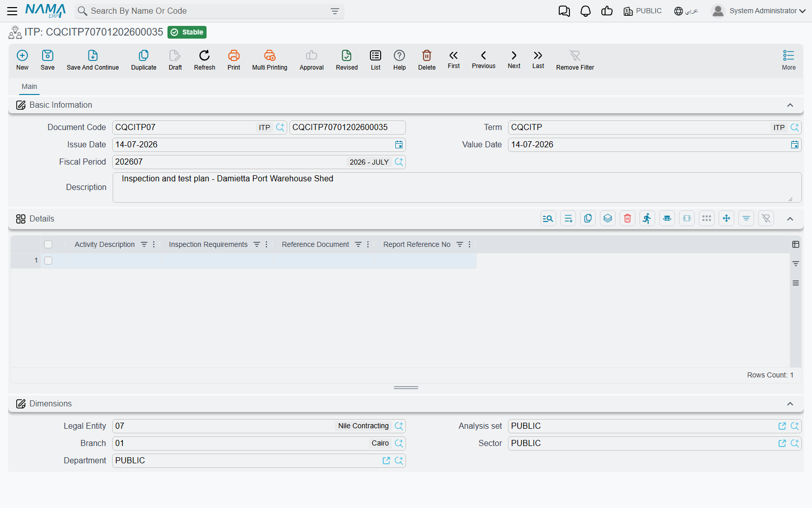812x508 pixels.
Task: Click the grid dots icon in Details toolbar
Action: 706,218
